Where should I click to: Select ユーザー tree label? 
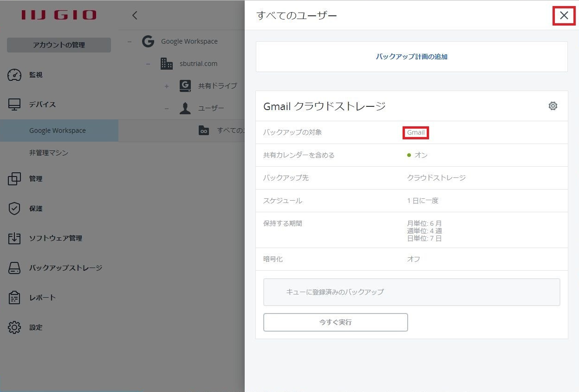point(211,108)
